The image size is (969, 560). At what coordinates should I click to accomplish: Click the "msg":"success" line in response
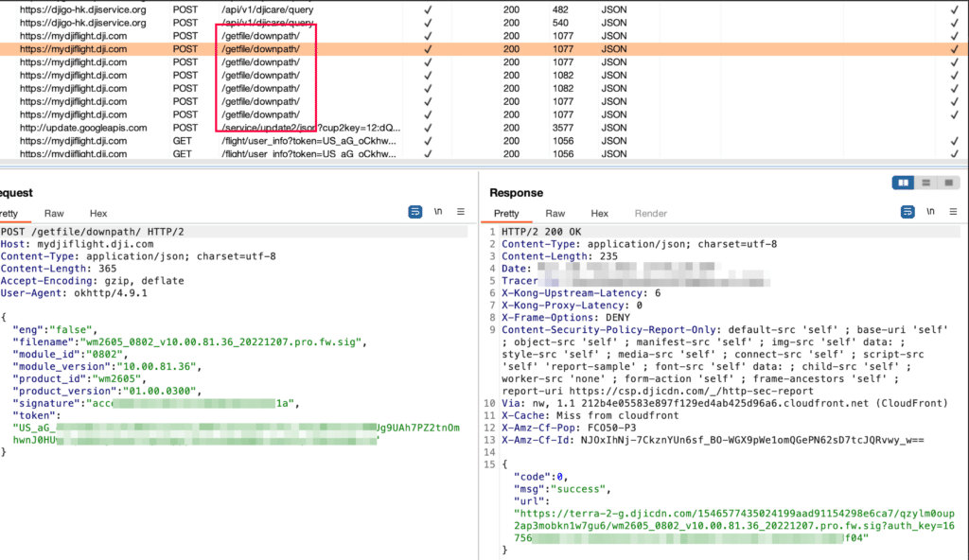562,489
